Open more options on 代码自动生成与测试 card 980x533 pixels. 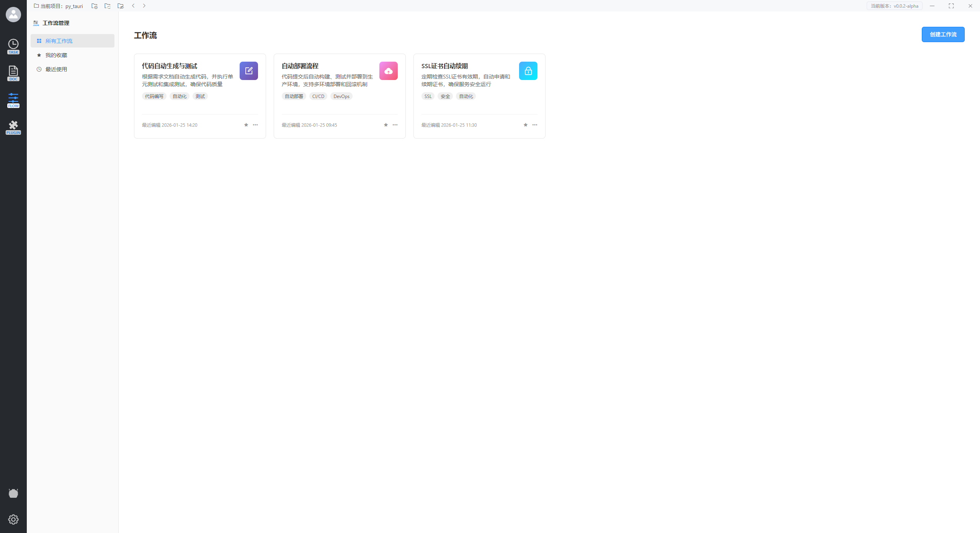click(255, 125)
